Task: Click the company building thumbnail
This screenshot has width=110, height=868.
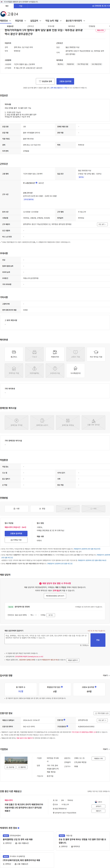Action: click(16, 760)
